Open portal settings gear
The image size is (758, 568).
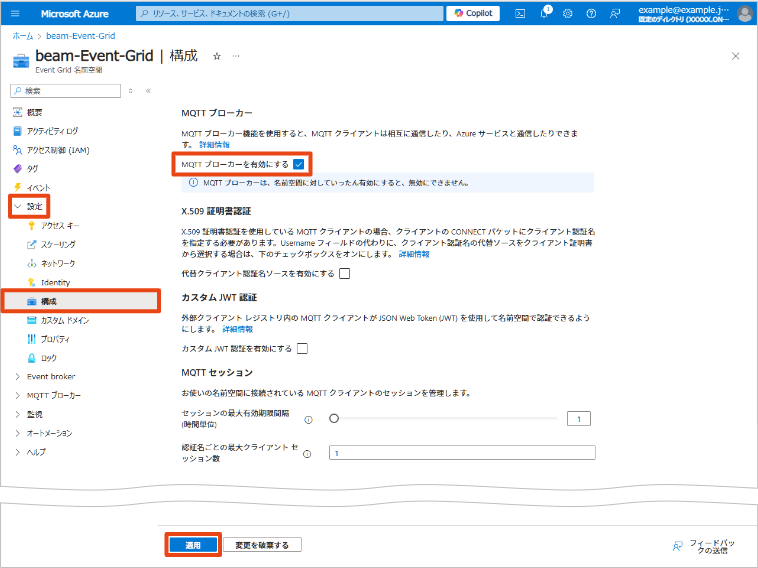[568, 14]
